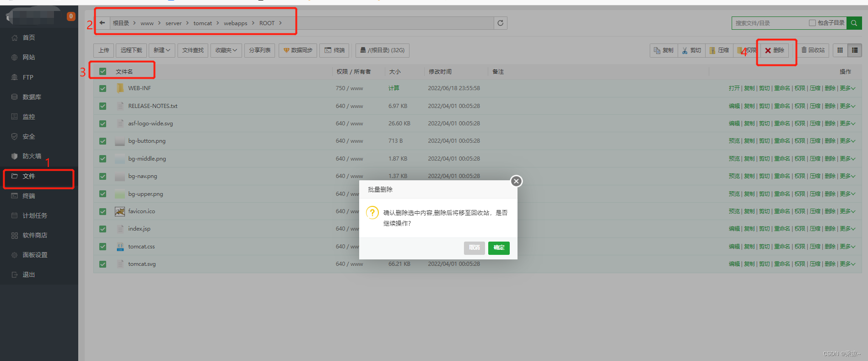Open 终端 terminal in the sidebar
The image size is (868, 361).
(x=29, y=196)
